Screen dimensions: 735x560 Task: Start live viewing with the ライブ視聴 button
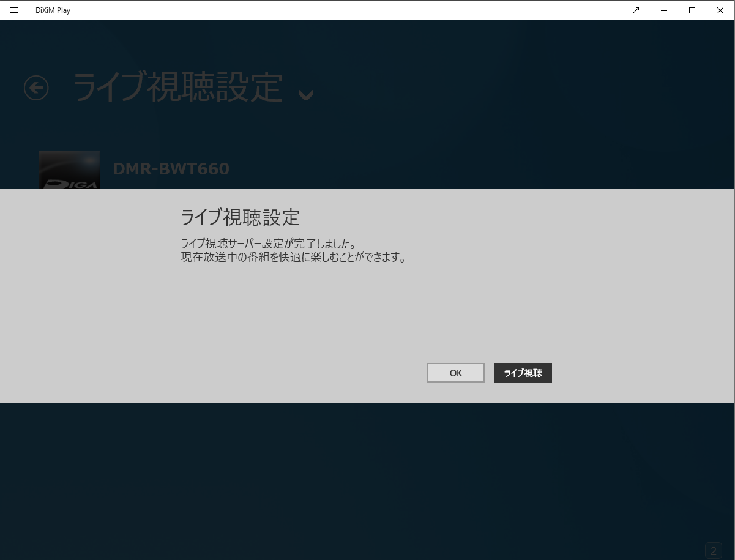coord(523,373)
